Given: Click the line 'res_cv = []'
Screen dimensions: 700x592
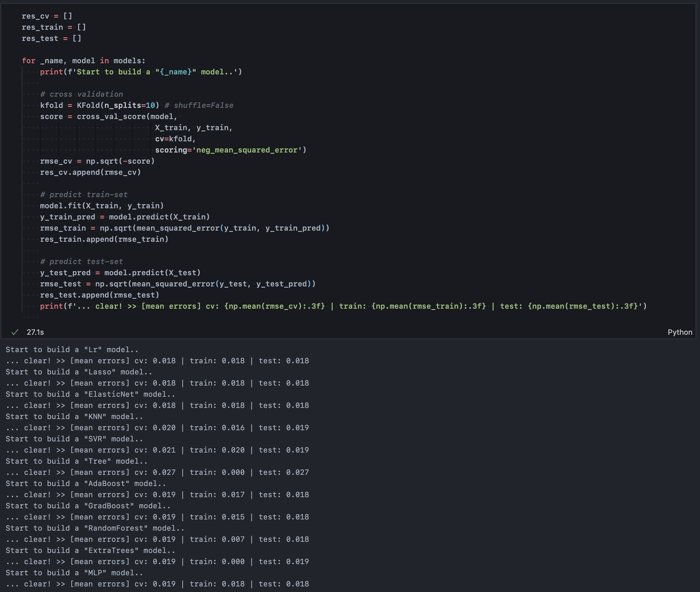Looking at the screenshot, I should [47, 16].
